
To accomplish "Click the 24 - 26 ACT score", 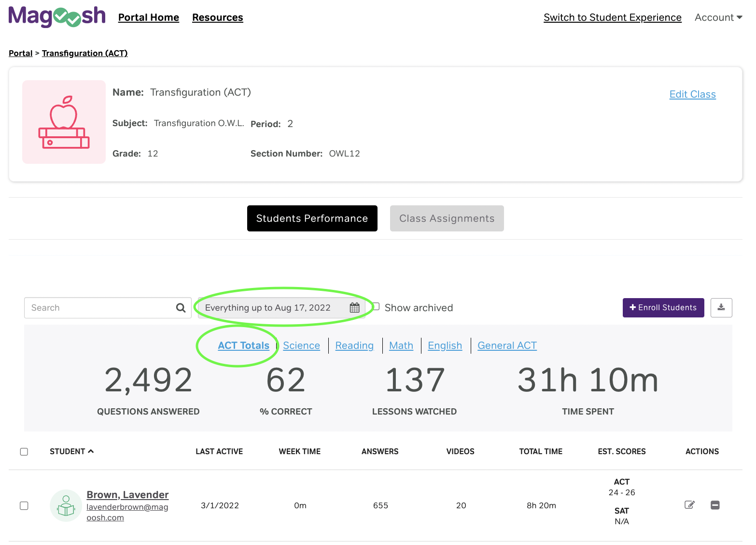I will (x=622, y=492).
